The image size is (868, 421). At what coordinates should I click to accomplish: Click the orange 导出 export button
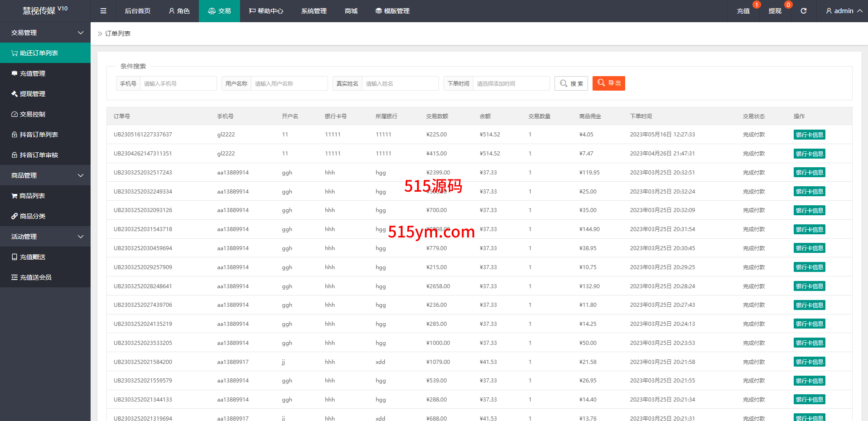click(x=608, y=83)
